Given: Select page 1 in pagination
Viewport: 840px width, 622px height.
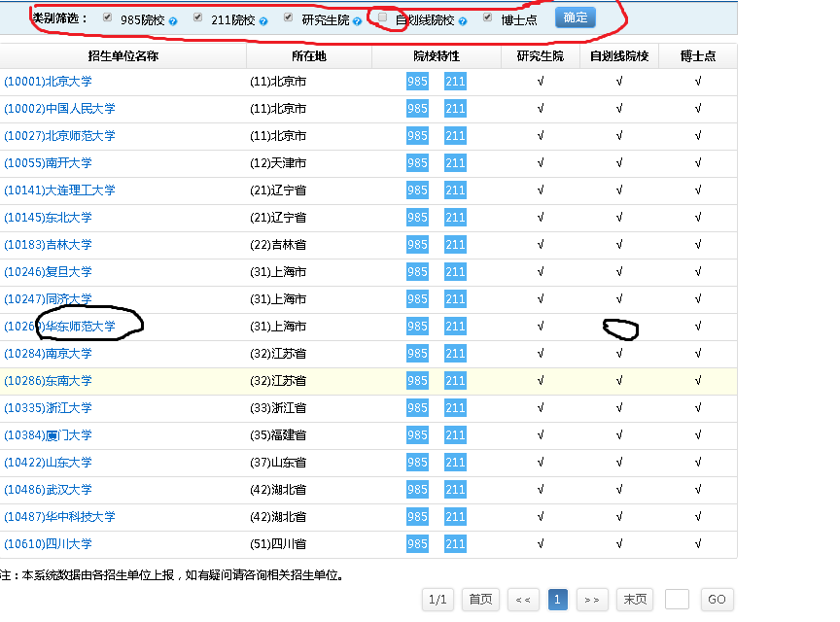Looking at the screenshot, I should coord(558,600).
